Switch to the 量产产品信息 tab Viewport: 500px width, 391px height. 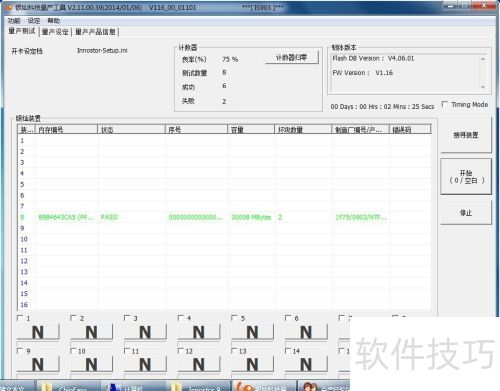[95, 32]
